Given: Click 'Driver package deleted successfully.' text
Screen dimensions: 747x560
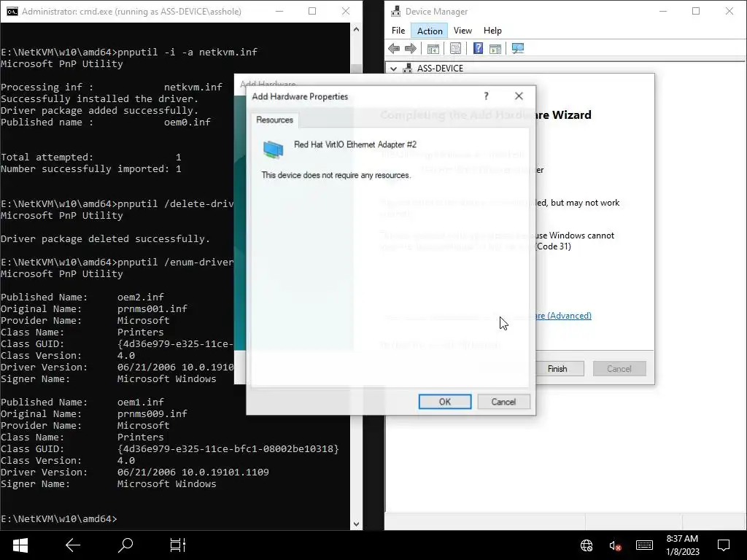Looking at the screenshot, I should [x=105, y=238].
